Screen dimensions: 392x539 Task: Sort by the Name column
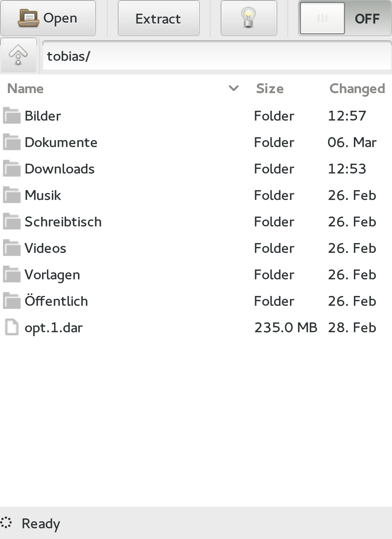click(x=25, y=89)
